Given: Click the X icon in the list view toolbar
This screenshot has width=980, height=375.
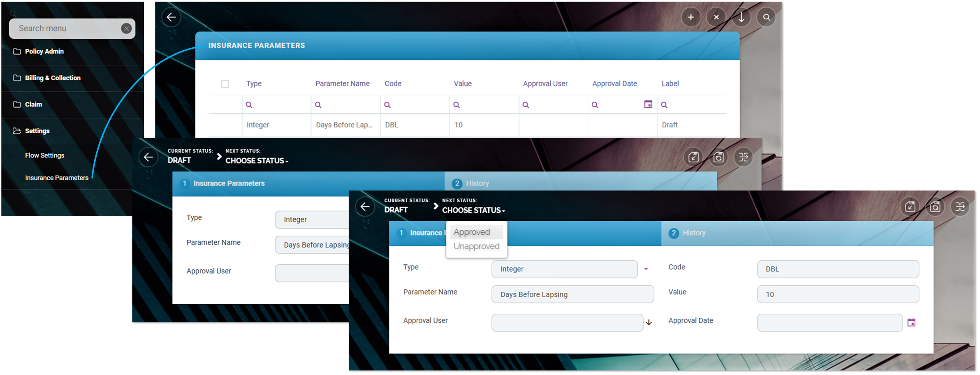Looking at the screenshot, I should click(716, 17).
